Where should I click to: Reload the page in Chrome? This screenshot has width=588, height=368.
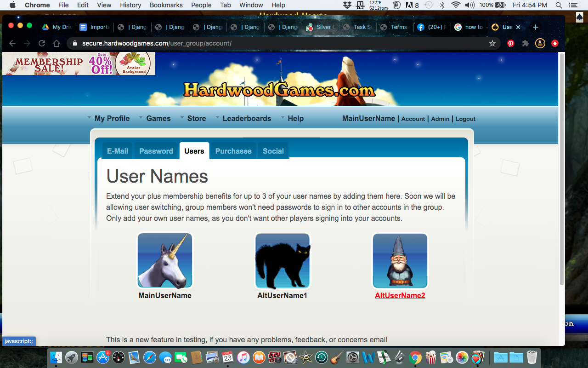pos(42,43)
